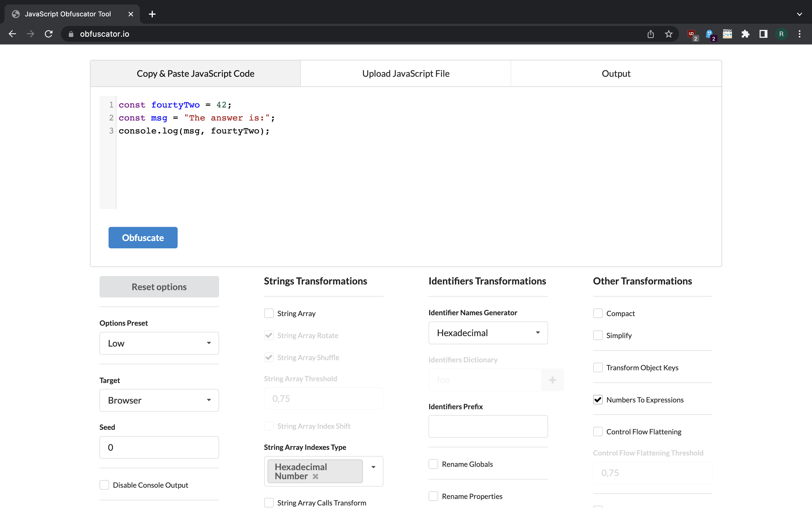Image resolution: width=812 pixels, height=508 pixels.
Task: Check Disable Console Output
Action: tap(104, 485)
